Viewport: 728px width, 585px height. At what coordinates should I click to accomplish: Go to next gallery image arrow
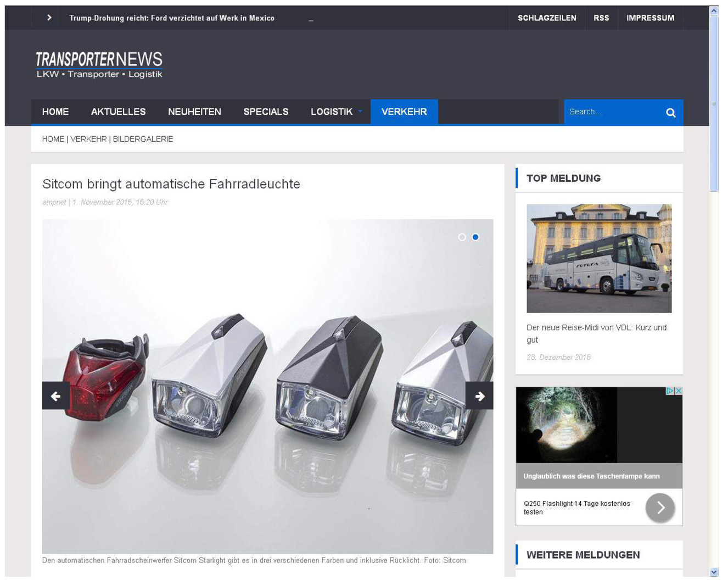(479, 395)
